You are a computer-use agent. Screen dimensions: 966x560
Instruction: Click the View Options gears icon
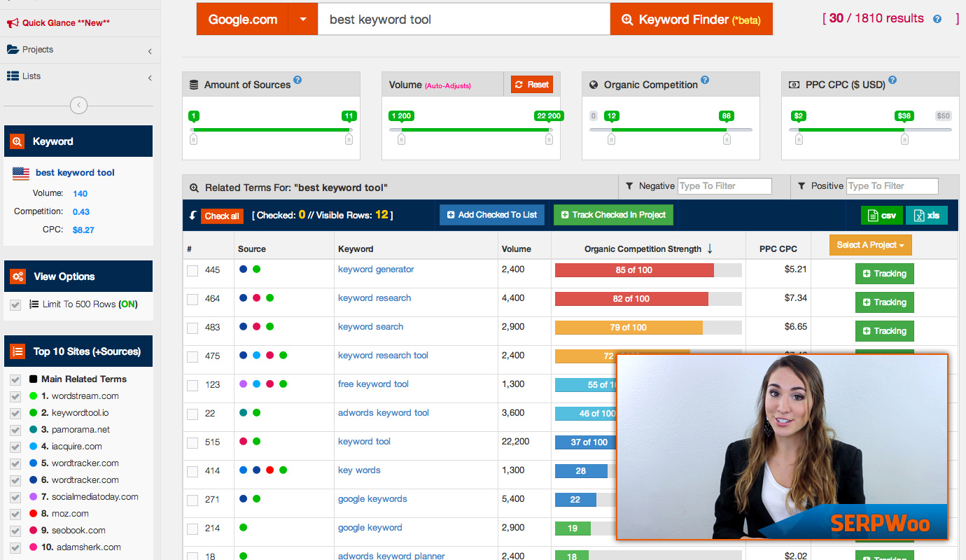click(x=17, y=276)
